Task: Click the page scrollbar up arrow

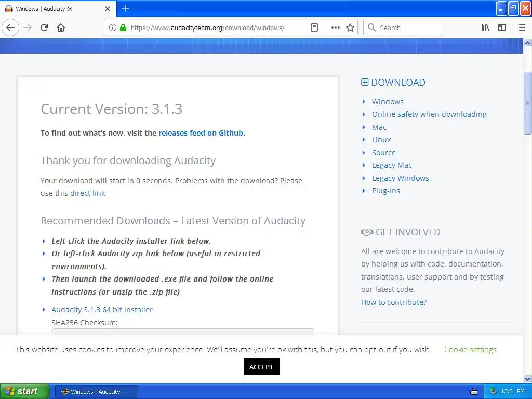Action: (527, 43)
